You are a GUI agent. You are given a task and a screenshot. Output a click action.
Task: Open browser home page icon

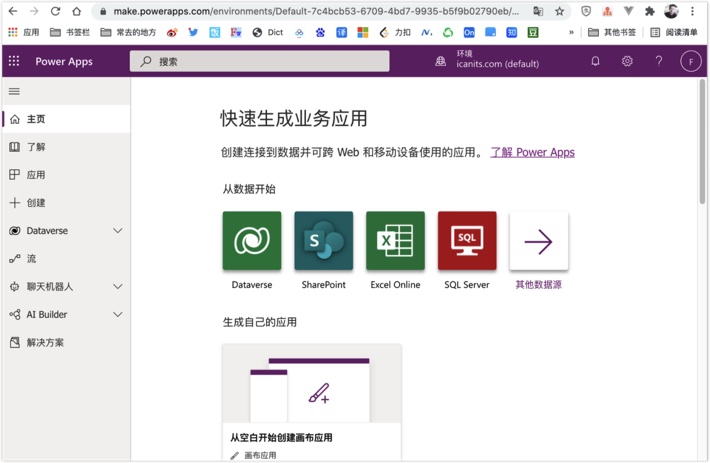click(x=77, y=11)
